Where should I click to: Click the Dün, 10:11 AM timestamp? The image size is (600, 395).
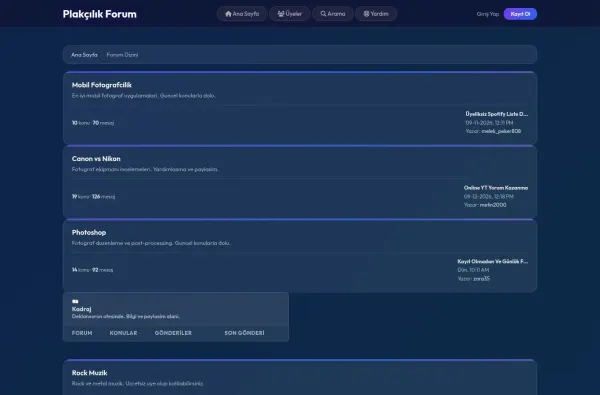click(473, 270)
